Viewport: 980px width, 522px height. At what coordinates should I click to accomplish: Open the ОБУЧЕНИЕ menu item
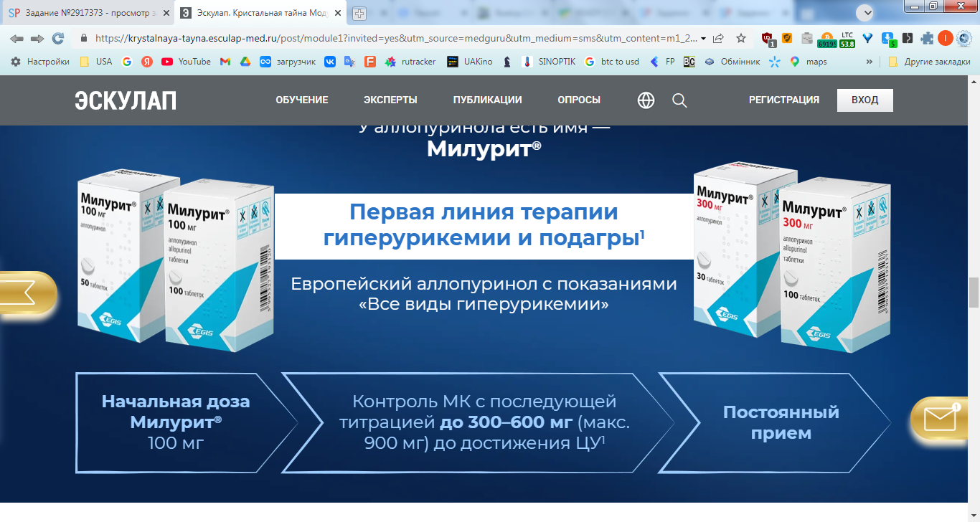(x=302, y=100)
